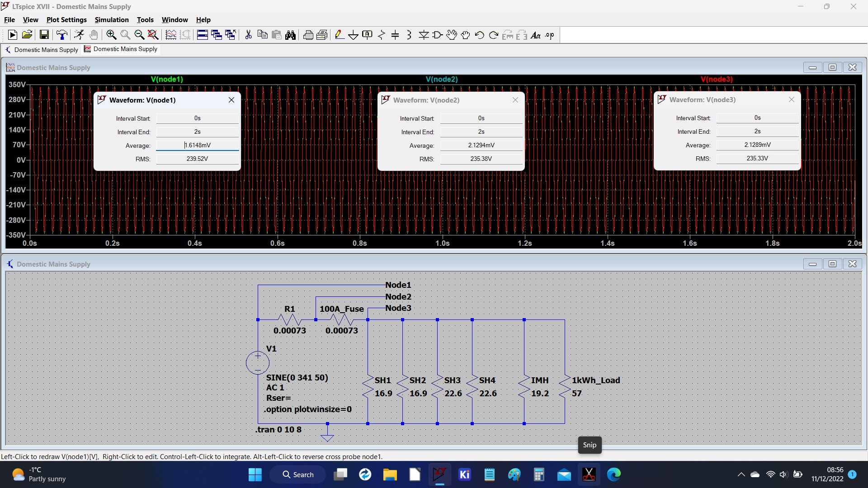Select the Ground symbol tool
The height and width of the screenshot is (488, 868).
point(354,35)
